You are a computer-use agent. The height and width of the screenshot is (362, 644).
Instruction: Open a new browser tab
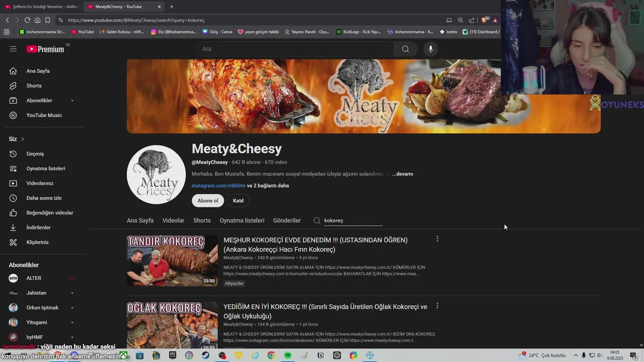tap(172, 7)
